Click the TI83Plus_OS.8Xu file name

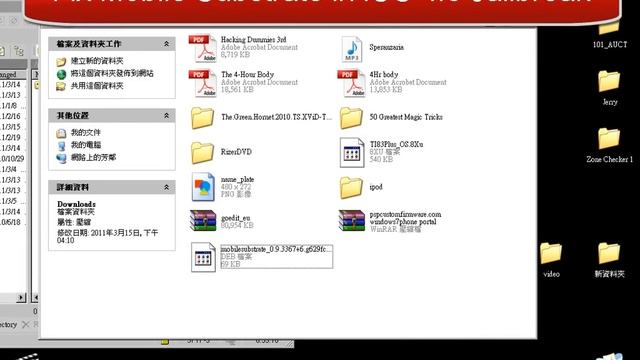396,144
